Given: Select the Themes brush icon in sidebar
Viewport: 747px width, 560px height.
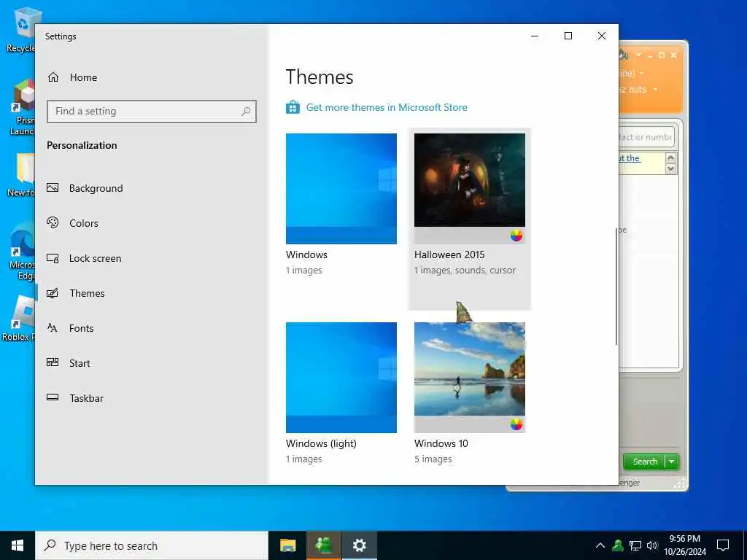Looking at the screenshot, I should point(53,293).
